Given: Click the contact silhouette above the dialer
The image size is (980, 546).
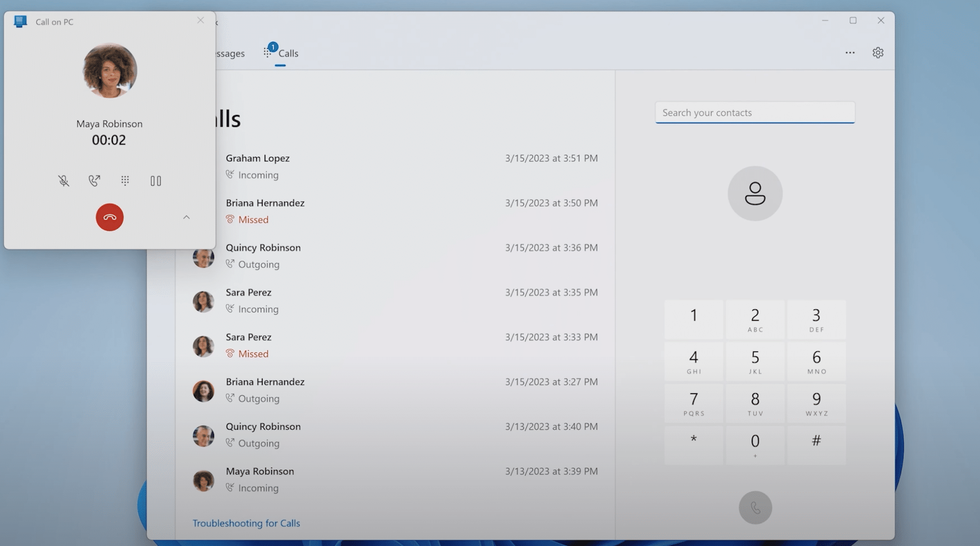Looking at the screenshot, I should pos(755,193).
